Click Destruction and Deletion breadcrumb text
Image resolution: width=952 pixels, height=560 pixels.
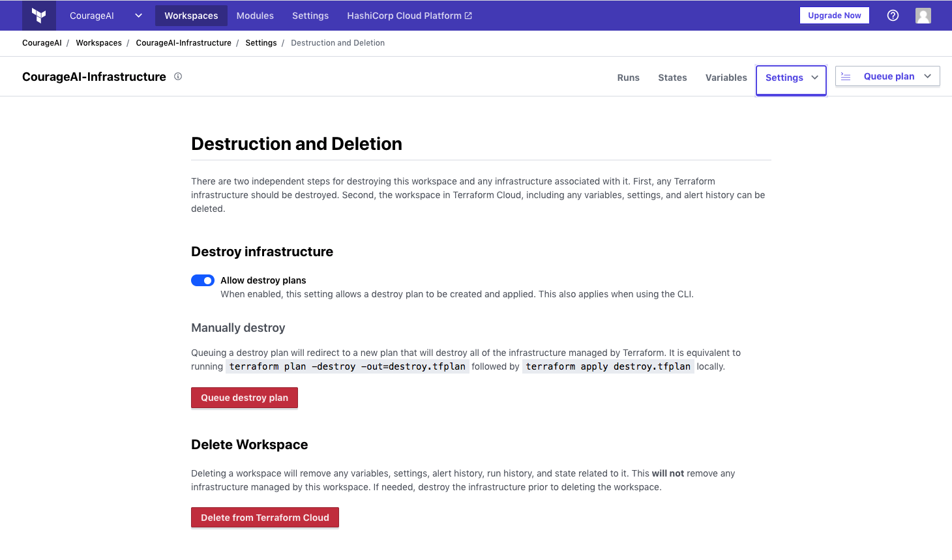tap(338, 43)
